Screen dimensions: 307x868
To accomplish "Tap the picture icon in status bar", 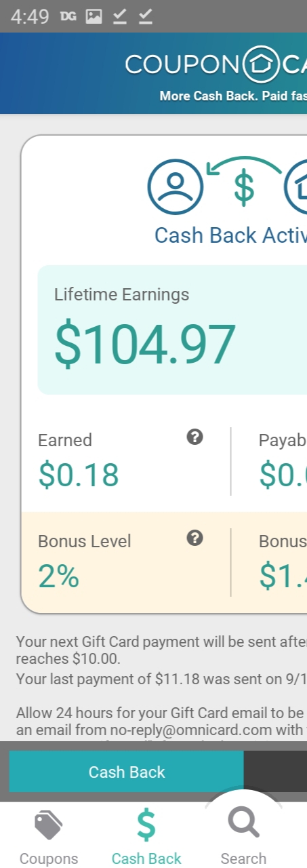I will coord(94,16).
